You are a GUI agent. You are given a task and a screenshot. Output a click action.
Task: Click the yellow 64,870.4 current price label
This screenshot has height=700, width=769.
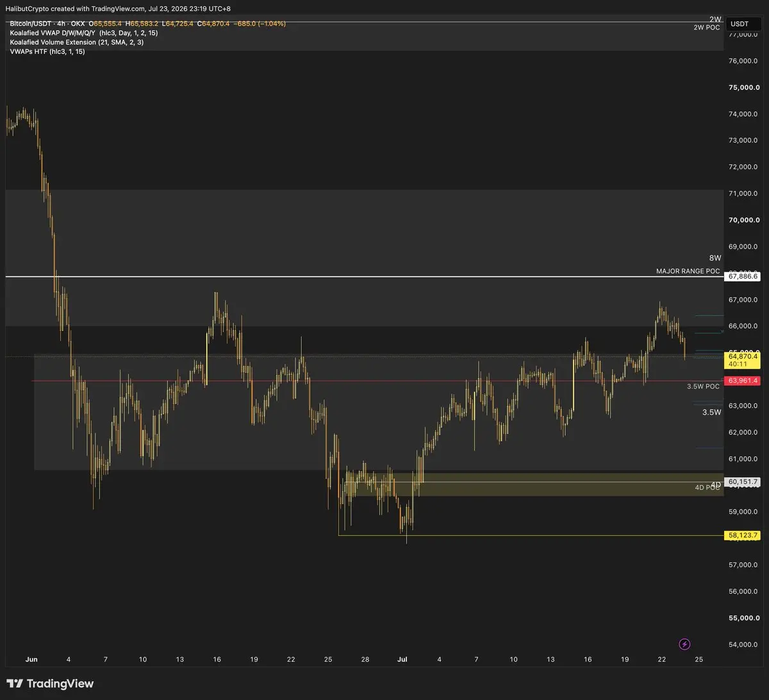point(742,356)
